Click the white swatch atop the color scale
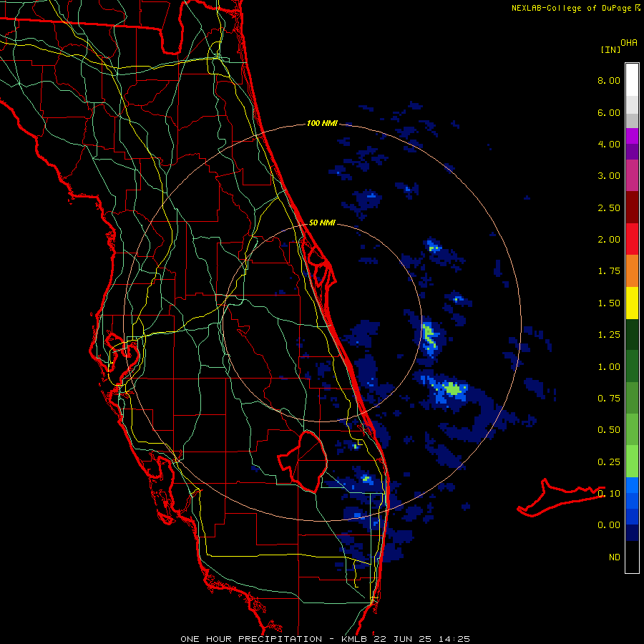The width and height of the screenshot is (644, 644). point(632,80)
